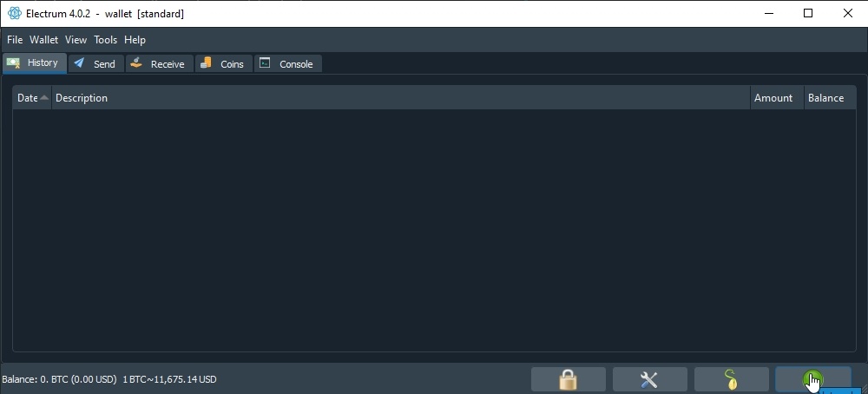Open preferences via wrench and screwdriver icon
This screenshot has width=868, height=394.
(649, 379)
